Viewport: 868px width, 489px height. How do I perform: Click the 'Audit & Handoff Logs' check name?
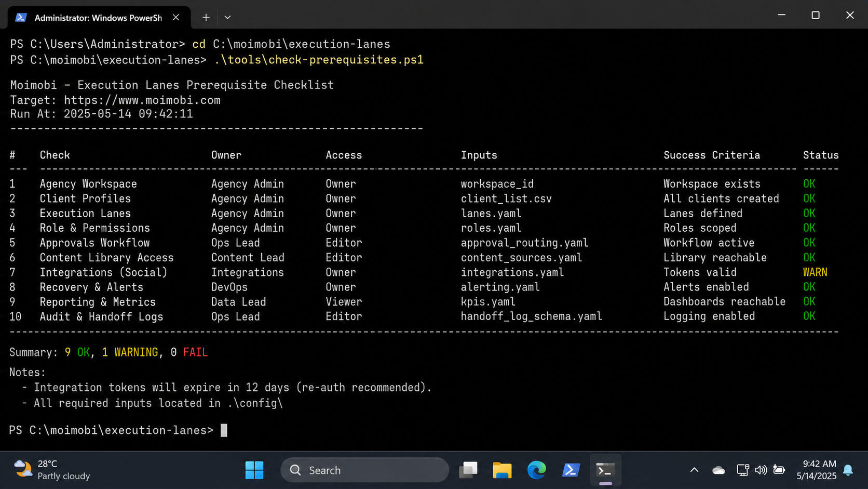101,316
